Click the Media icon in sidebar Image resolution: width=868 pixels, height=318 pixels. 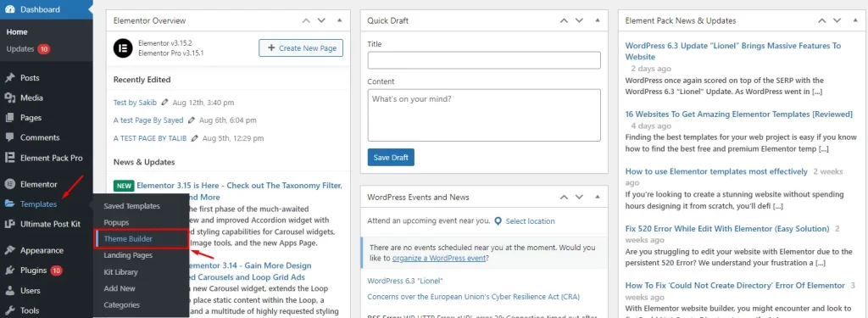pos(9,98)
